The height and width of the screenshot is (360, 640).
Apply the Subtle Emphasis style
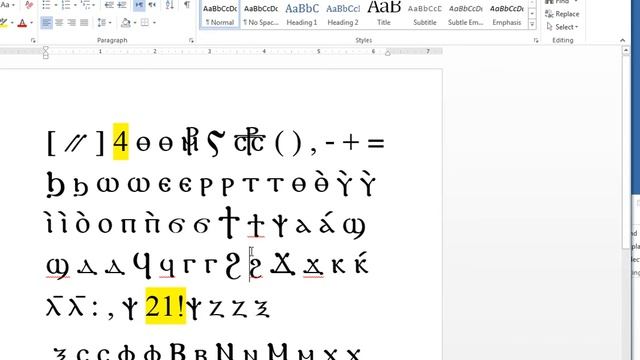click(x=466, y=15)
